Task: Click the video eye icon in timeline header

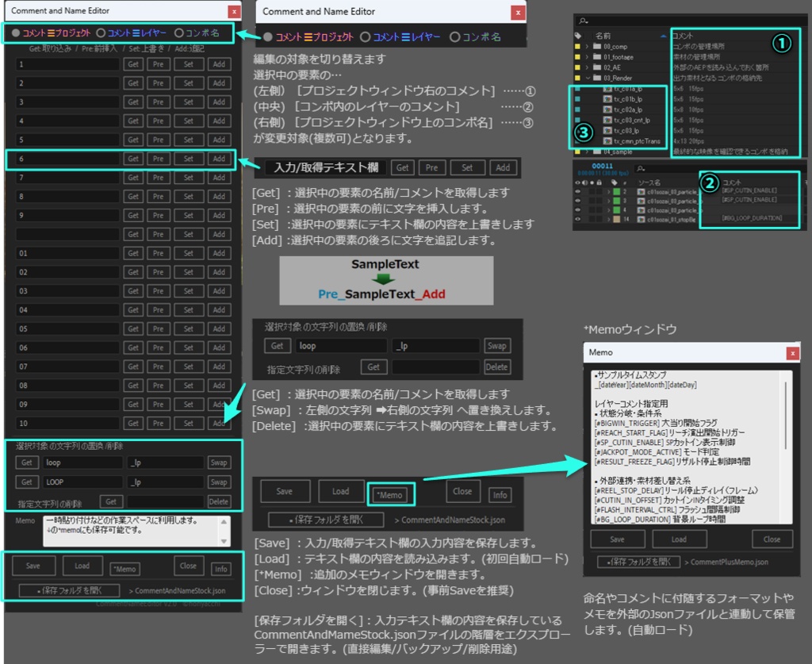Action: tap(578, 182)
